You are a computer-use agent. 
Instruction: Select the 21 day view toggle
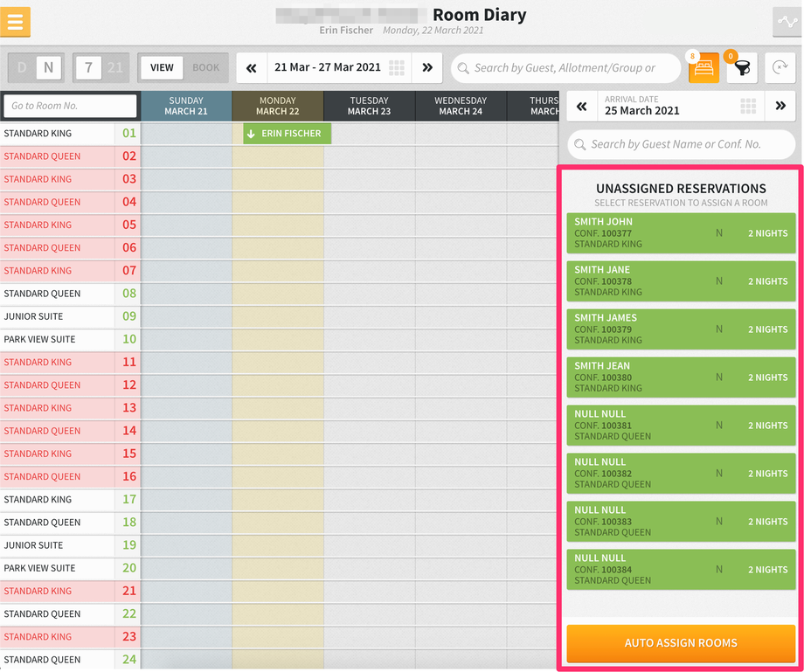pos(114,67)
